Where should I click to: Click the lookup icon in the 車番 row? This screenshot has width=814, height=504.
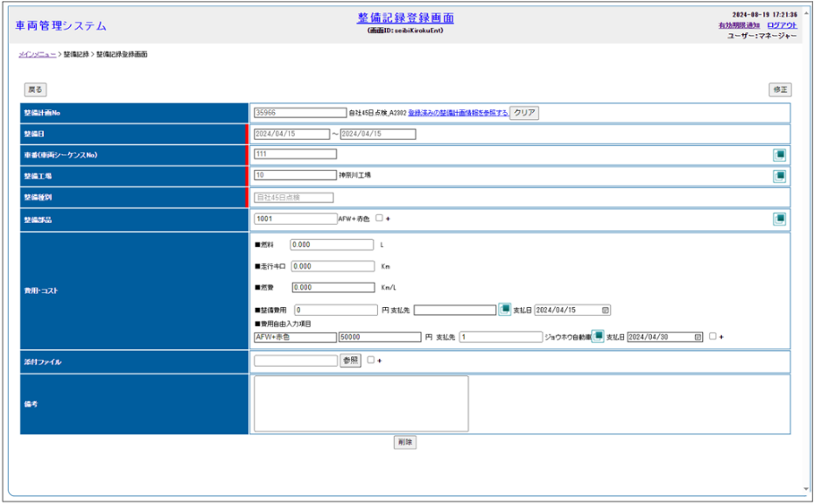[779, 155]
